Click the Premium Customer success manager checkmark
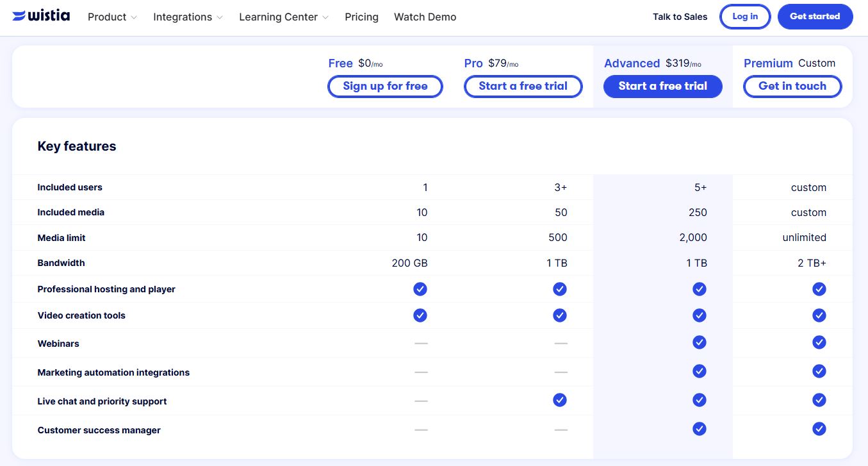868x466 pixels. coord(819,428)
